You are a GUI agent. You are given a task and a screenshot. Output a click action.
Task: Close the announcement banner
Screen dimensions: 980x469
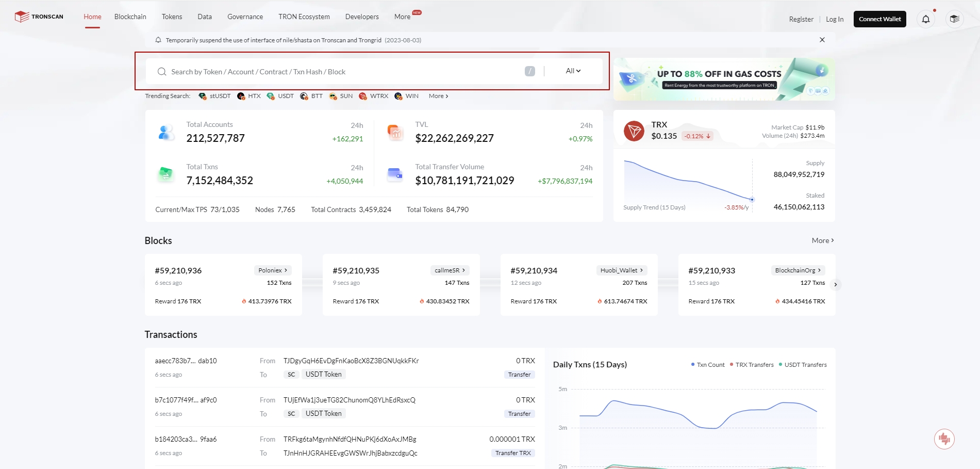click(x=822, y=40)
